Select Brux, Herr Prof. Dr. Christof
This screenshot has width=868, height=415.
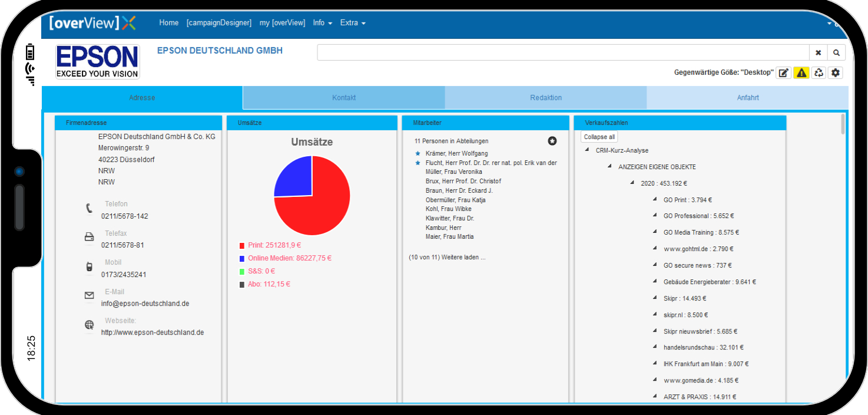click(463, 182)
